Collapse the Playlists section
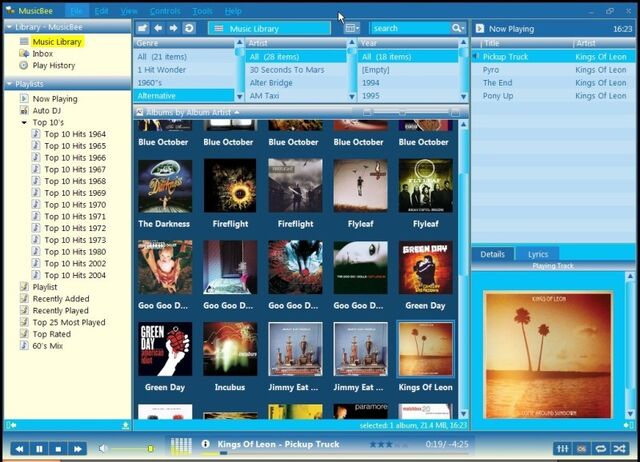 [9, 84]
